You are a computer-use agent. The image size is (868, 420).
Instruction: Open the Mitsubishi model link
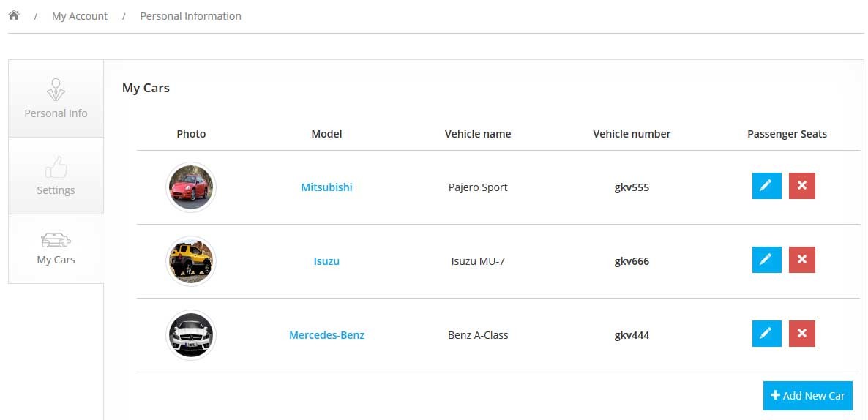point(326,187)
